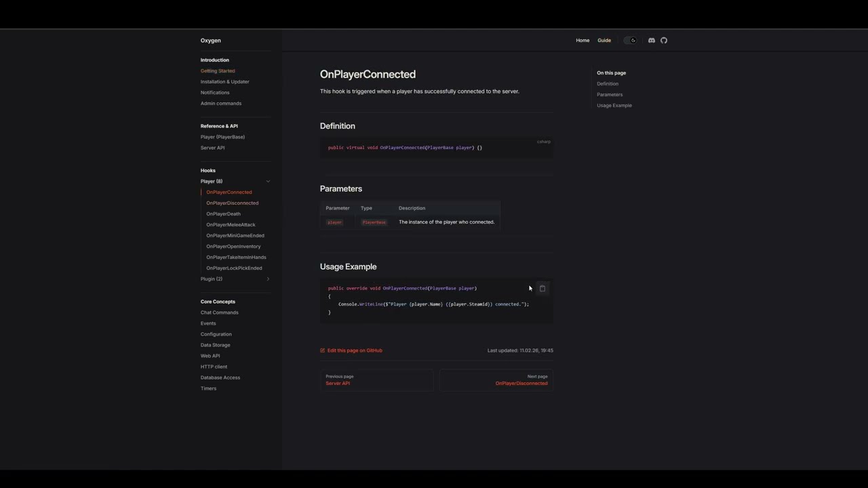The image size is (868, 488).
Task: Open HTTP client page
Action: click(x=214, y=367)
